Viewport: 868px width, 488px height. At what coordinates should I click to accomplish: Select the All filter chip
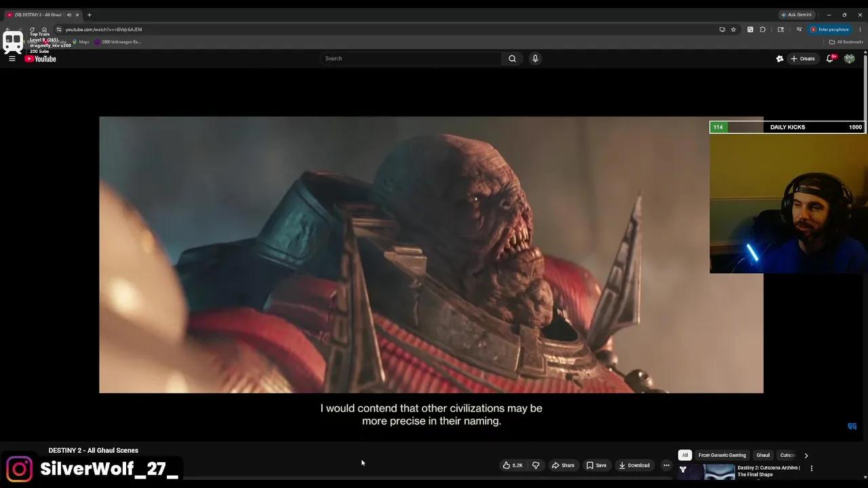coord(685,455)
